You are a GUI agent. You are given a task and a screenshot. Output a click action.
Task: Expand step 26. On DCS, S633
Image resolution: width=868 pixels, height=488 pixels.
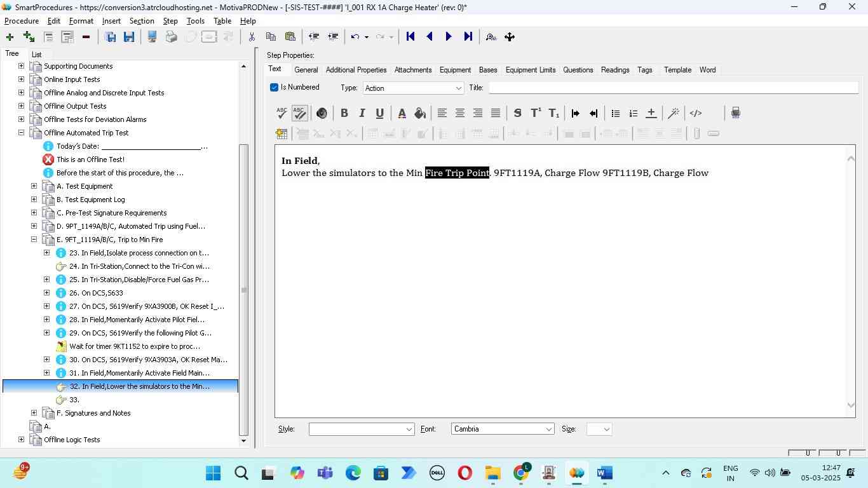(46, 293)
